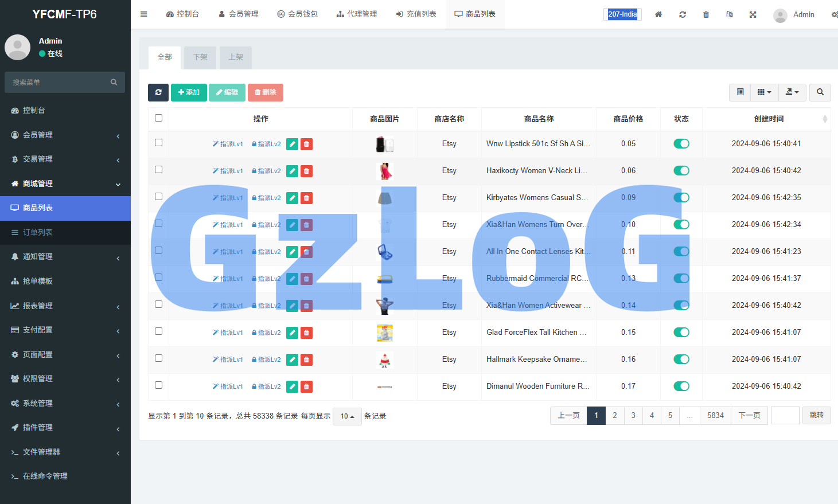The image size is (838, 504).
Task: Toggle status switch for Haxikocty Women V-Neck
Action: [681, 171]
